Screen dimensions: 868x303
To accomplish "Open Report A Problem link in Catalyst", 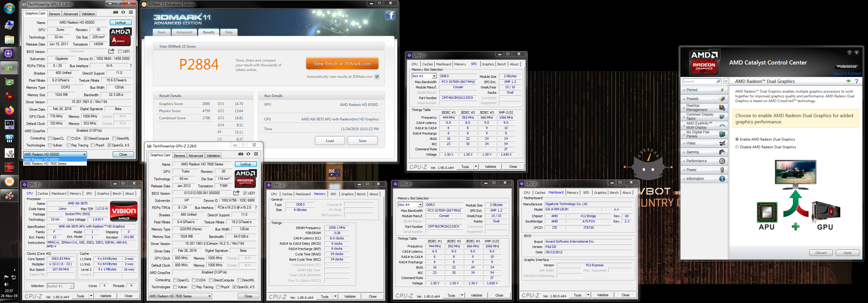I will coord(846,73).
